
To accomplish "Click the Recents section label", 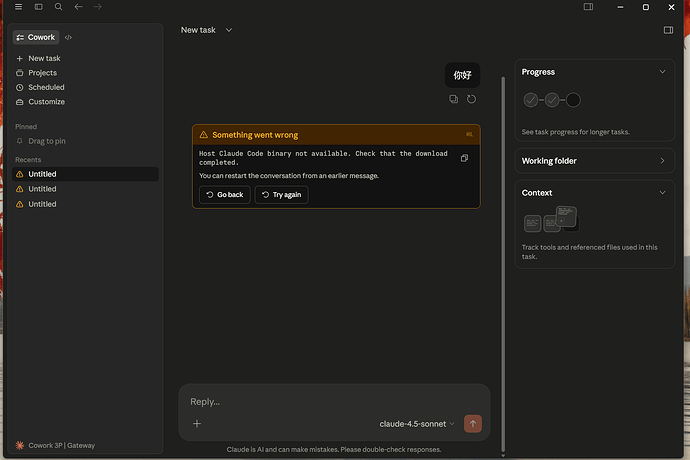I will pos(28,160).
